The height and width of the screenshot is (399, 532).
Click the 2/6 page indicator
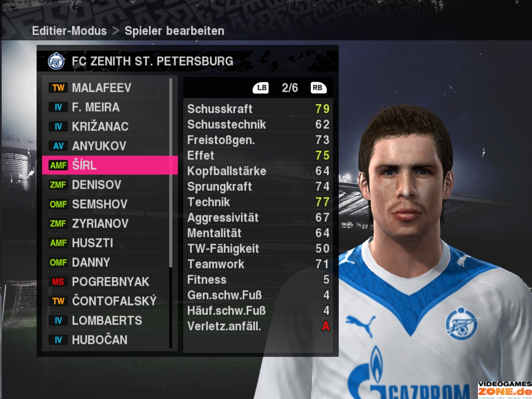click(290, 88)
